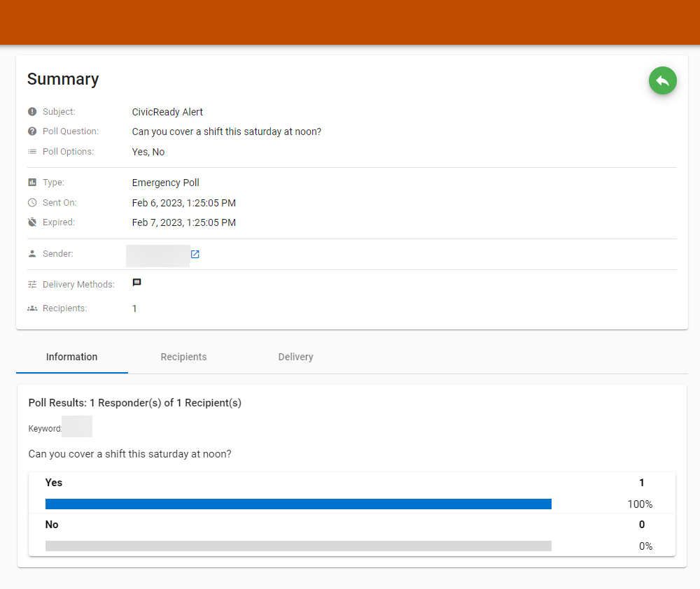Click the Yes option label

(x=54, y=483)
